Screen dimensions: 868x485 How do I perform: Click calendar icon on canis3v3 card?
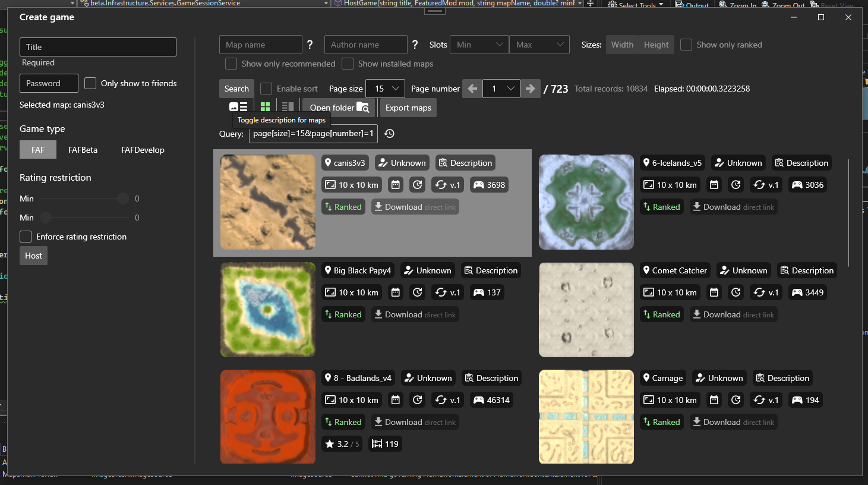tap(396, 185)
